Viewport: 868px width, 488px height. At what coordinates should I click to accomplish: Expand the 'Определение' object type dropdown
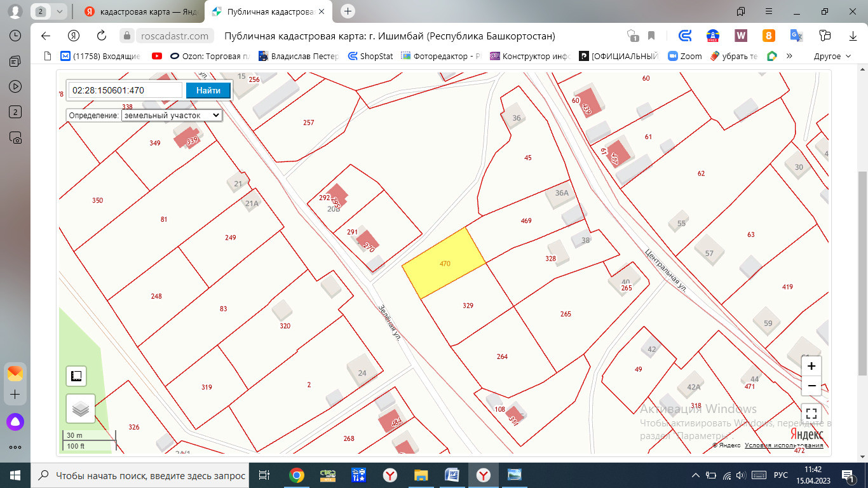pyautogui.click(x=172, y=116)
